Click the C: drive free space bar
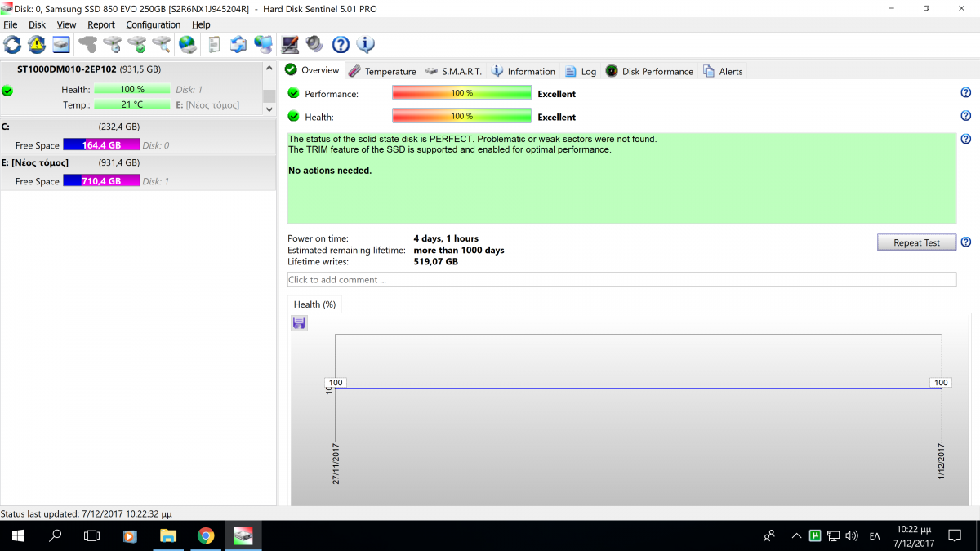 point(101,145)
